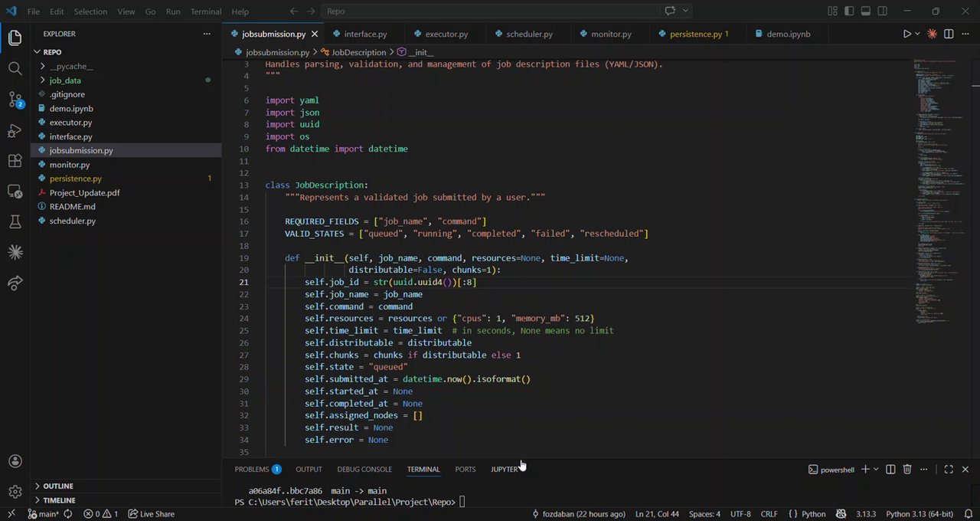Close the jobsubmission.py tab
Image resolution: width=980 pixels, height=521 pixels.
[314, 34]
